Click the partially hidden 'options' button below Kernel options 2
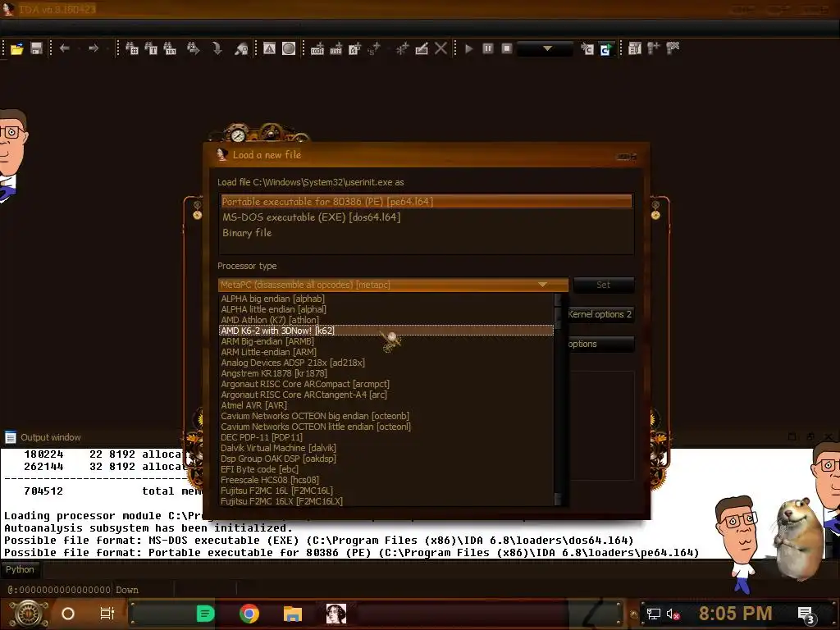 [601, 344]
